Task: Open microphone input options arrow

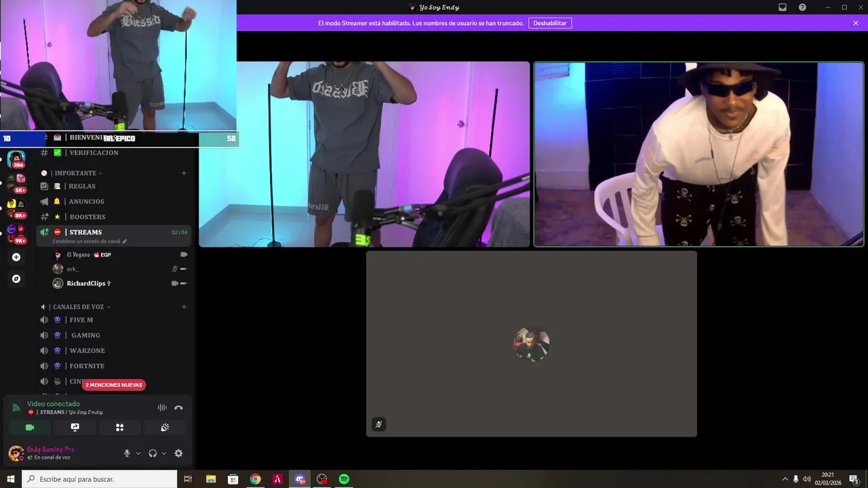Action: coord(138,453)
